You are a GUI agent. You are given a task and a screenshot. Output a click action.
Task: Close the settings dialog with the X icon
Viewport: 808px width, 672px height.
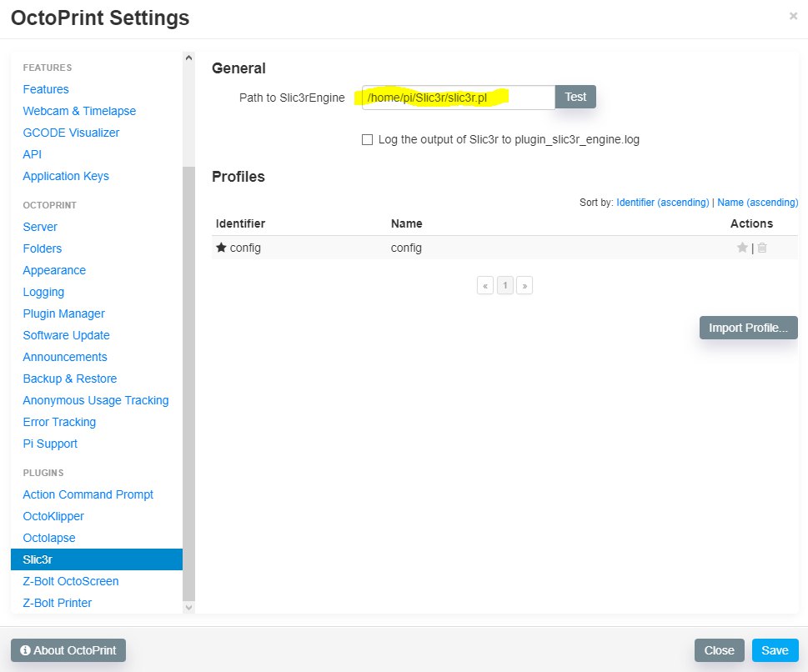point(793,16)
